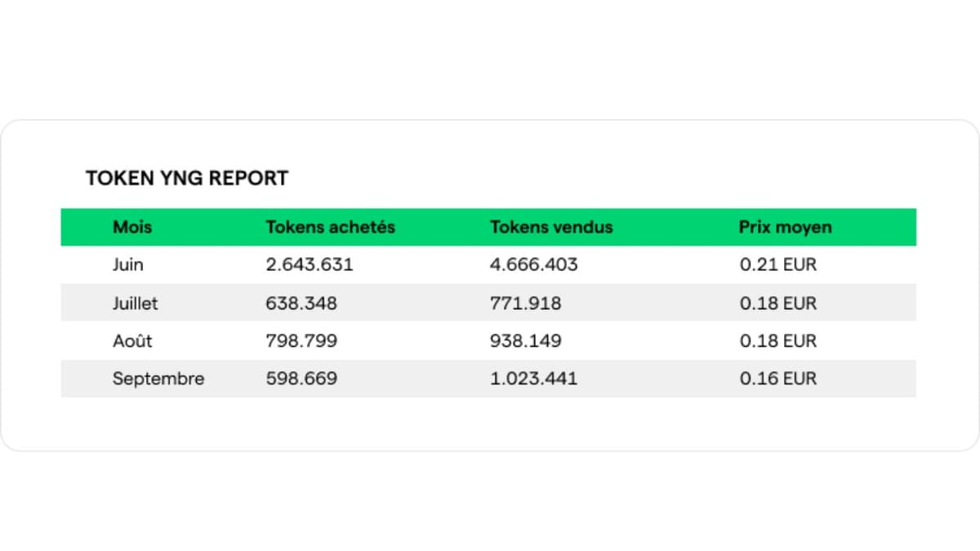The height and width of the screenshot is (551, 980).
Task: Click the Juillet row label
Action: coord(136,303)
